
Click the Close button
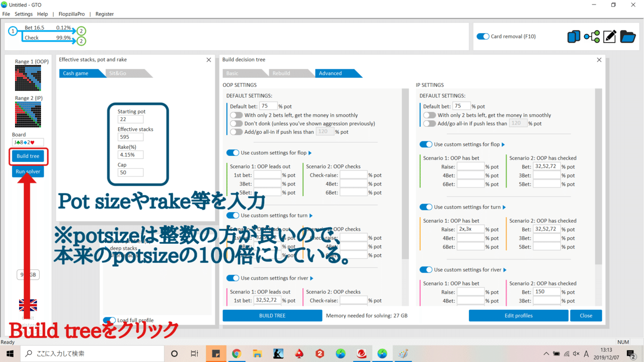[586, 316]
